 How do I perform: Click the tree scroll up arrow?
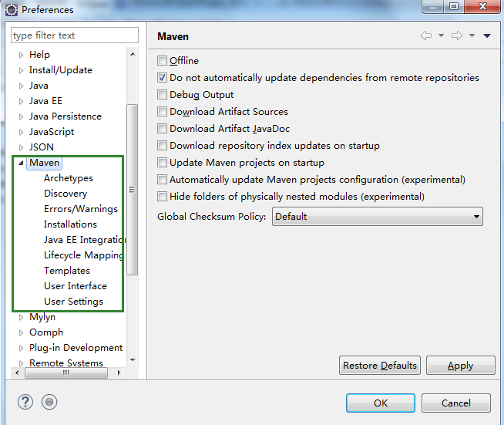click(133, 54)
